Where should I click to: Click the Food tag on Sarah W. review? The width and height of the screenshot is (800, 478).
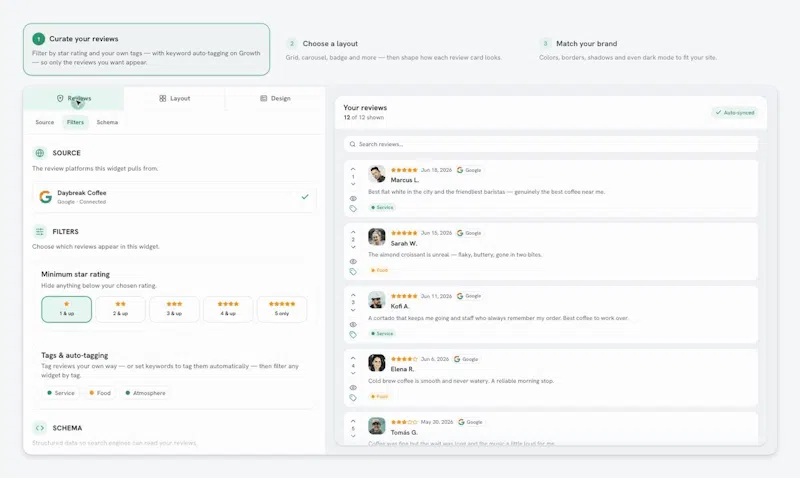(x=379, y=270)
